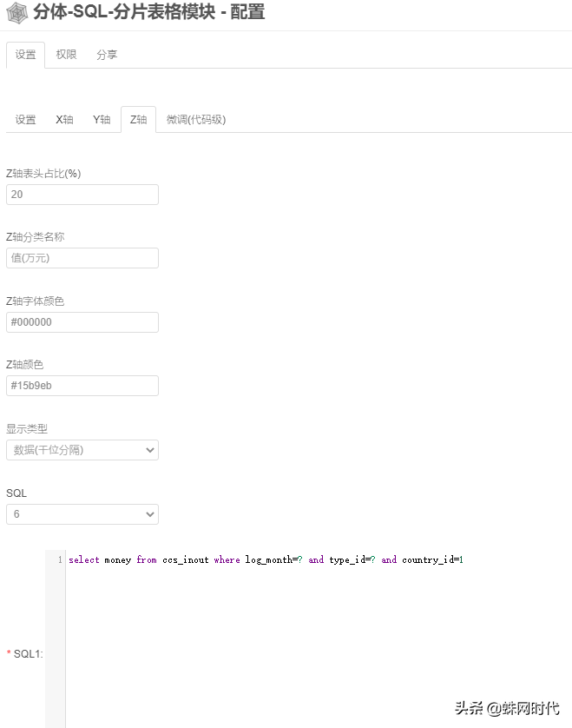Image resolution: width=572 pixels, height=728 pixels.
Task: Select the Z轴 tab
Action: click(x=138, y=120)
